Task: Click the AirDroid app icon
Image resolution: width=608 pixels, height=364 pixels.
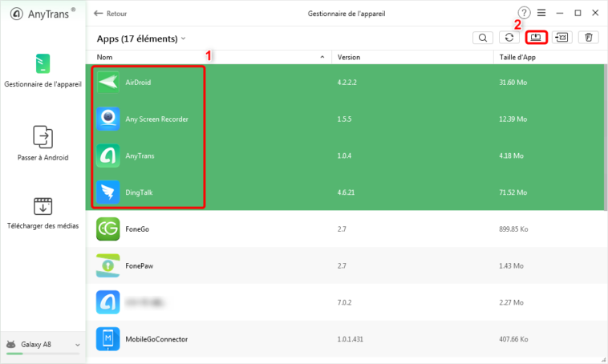Action: (x=107, y=83)
